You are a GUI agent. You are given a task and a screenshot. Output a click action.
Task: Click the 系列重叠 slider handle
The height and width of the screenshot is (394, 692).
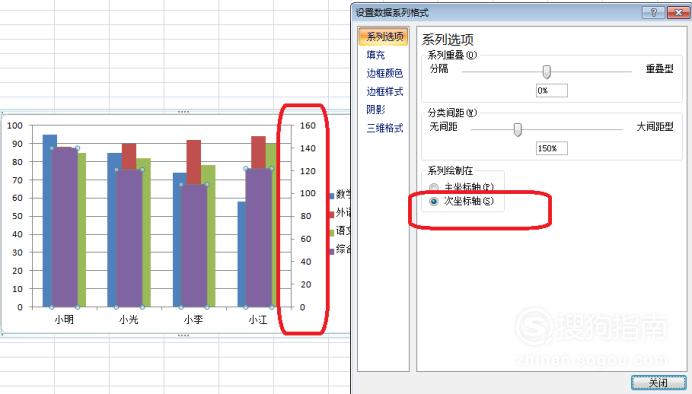546,71
